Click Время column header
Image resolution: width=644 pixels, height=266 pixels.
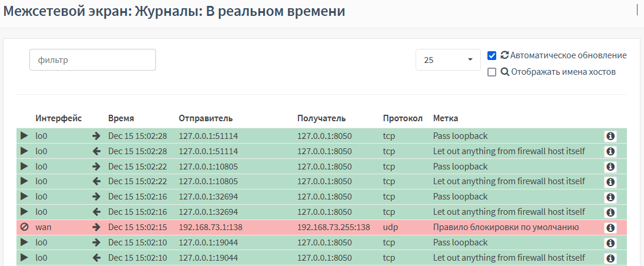coord(121,118)
